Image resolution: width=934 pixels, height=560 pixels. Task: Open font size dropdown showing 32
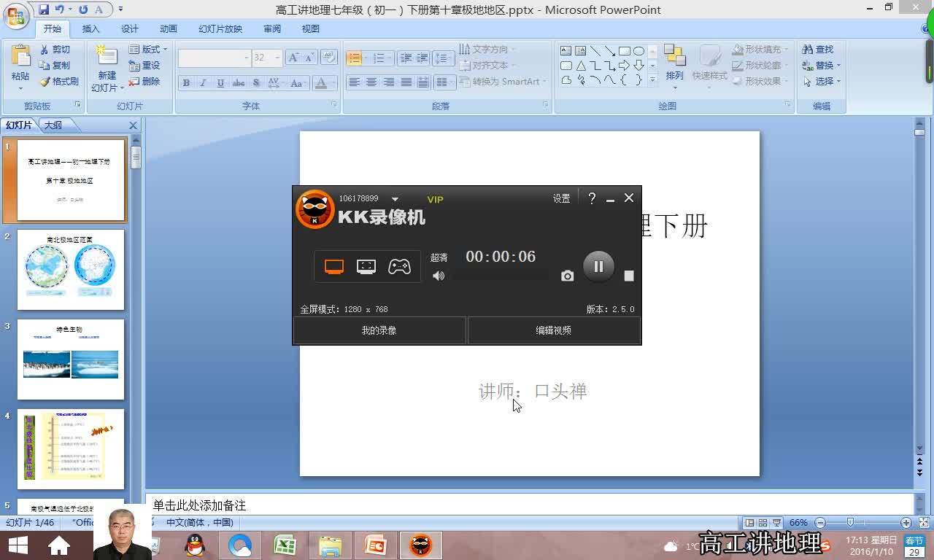(x=277, y=58)
